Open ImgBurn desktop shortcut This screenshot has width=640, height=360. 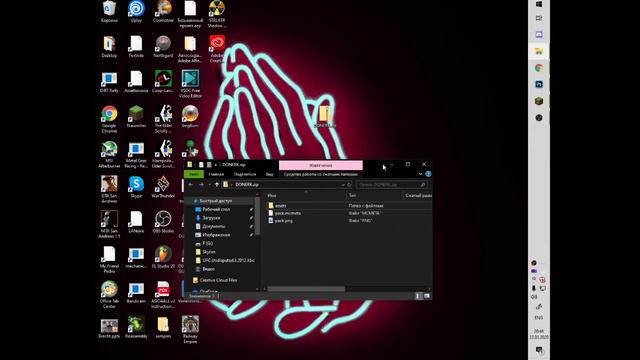(x=190, y=117)
